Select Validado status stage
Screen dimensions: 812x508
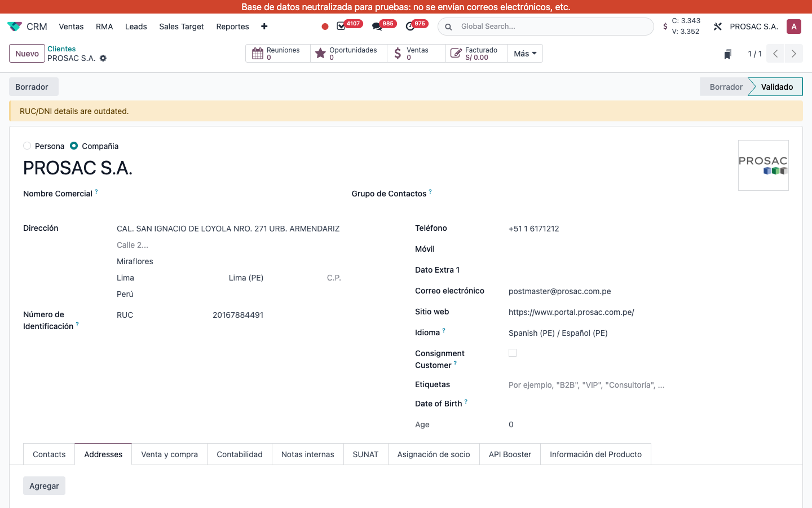776,87
